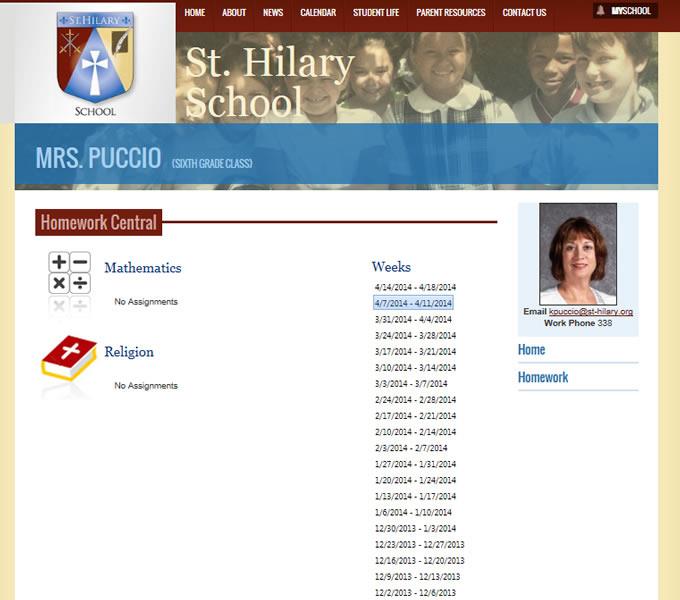680x600 pixels.
Task: Click the kpuccio@st-hilary.org email link
Action: click(x=591, y=312)
